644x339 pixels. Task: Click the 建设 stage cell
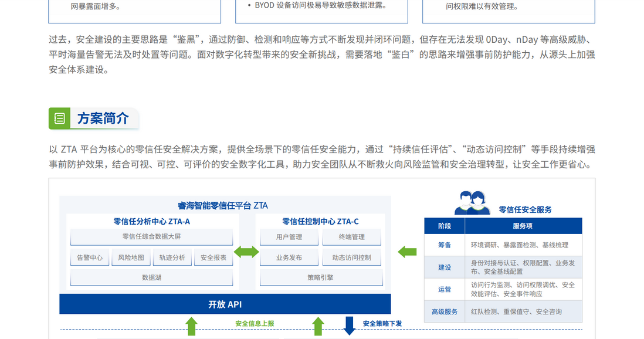pyautogui.click(x=445, y=267)
